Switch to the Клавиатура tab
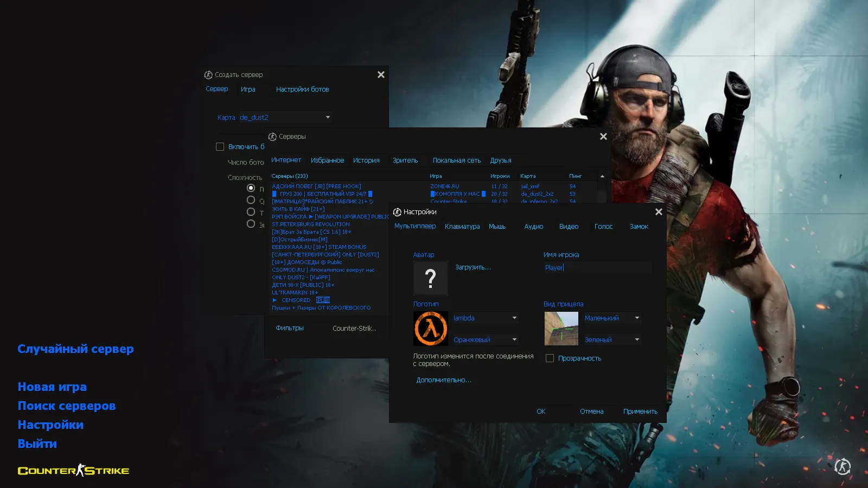868x488 pixels. point(462,227)
